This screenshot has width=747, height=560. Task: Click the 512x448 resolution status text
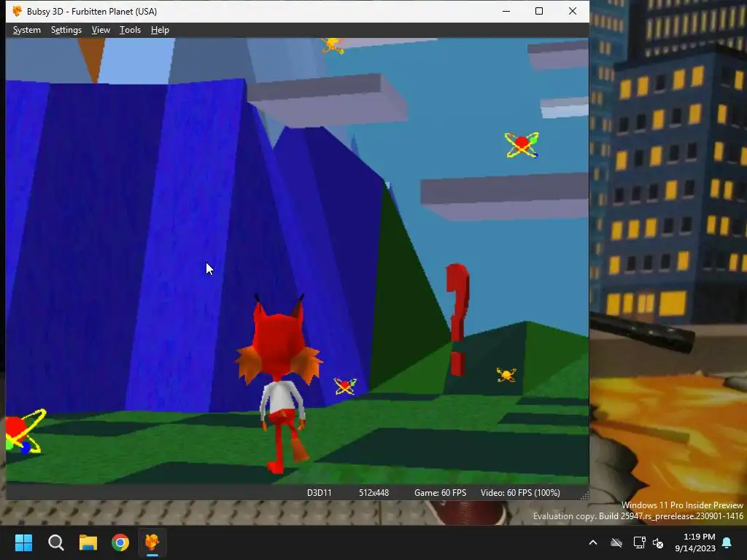(x=374, y=493)
